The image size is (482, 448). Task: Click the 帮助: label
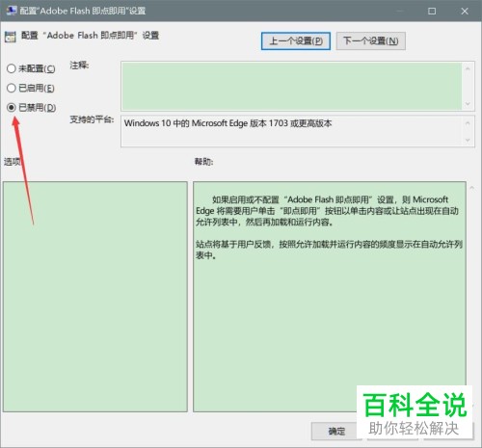pyautogui.click(x=203, y=162)
